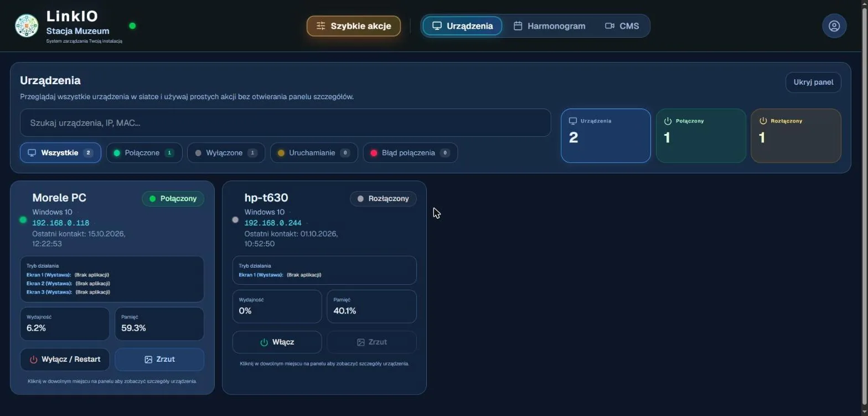Screen dimensions: 868x416
Task: Switch to the Urządzenia tab
Action: click(462, 26)
